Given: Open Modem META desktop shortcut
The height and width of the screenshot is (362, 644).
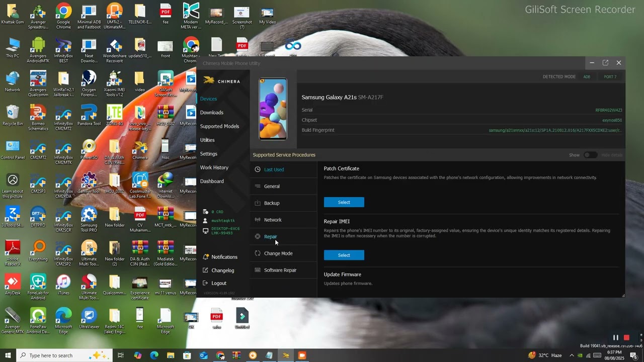Looking at the screenshot, I should (191, 16).
